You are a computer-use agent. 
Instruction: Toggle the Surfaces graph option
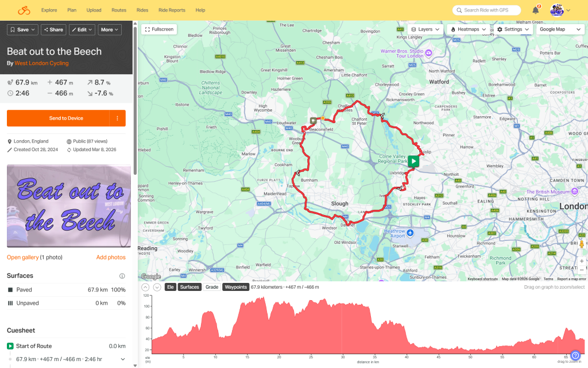pyautogui.click(x=189, y=287)
